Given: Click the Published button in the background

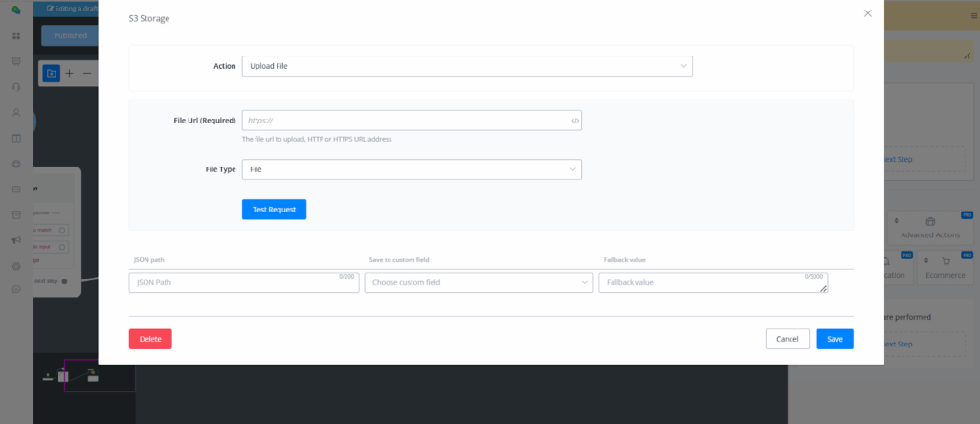Looking at the screenshot, I should click(70, 35).
